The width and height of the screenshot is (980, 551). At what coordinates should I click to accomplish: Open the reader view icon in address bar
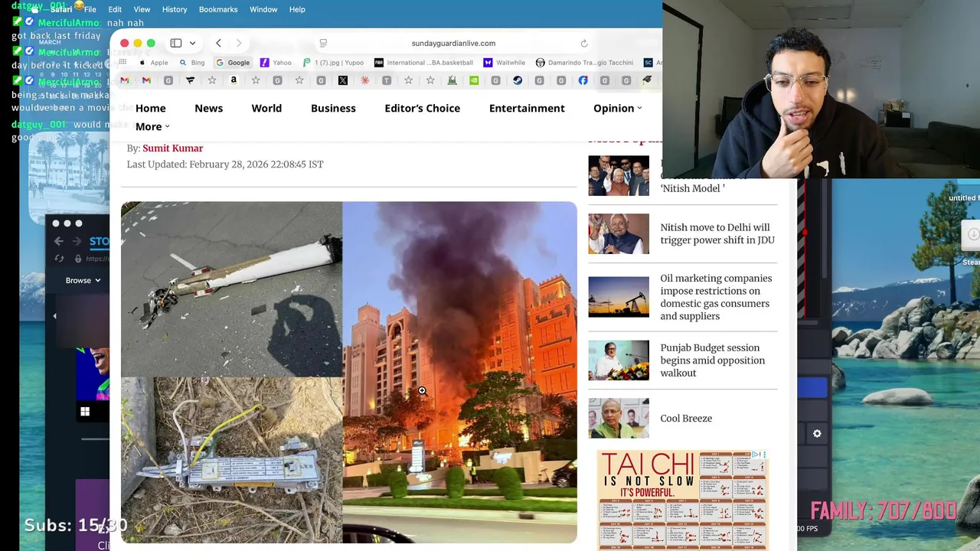point(323,44)
